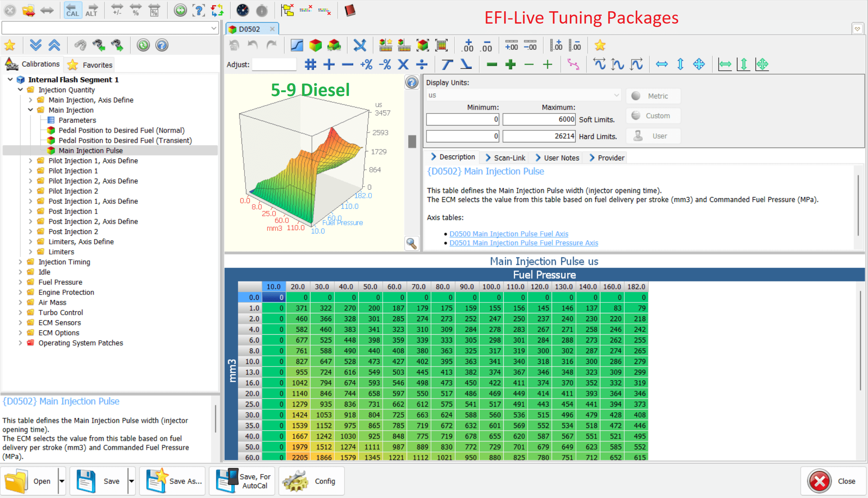Click the undo arrow in table toolbar
Viewport: 868px width, 498px height.
tap(253, 45)
